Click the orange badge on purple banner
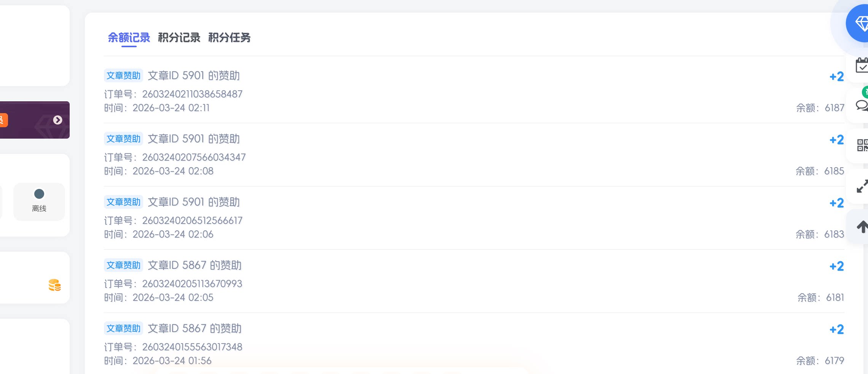Viewport: 868px width, 374px height. (x=3, y=120)
